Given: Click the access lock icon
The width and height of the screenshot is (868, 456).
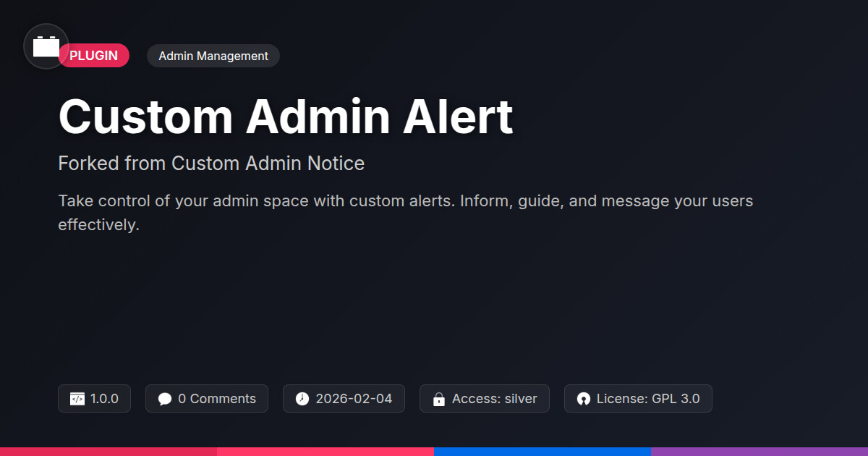Looking at the screenshot, I should click(x=438, y=399).
